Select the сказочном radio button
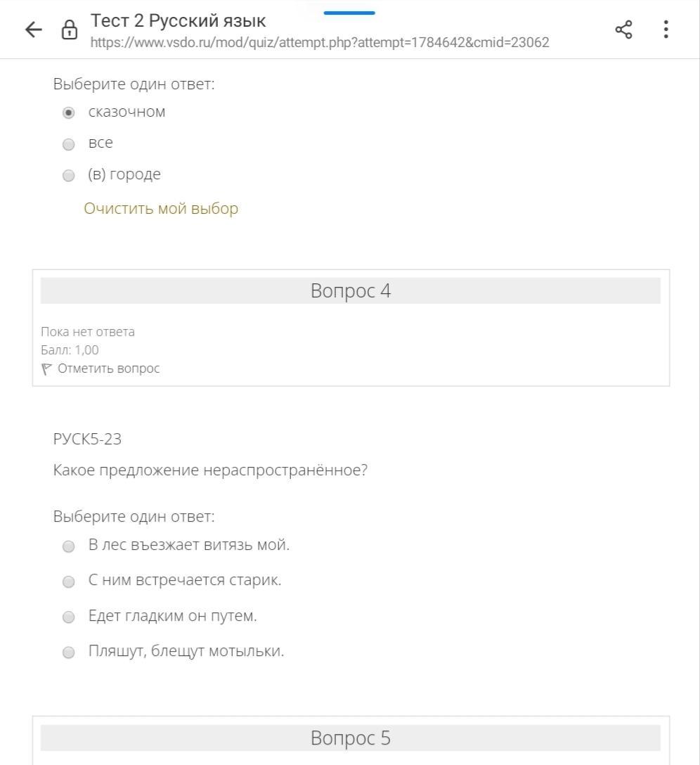 (x=69, y=113)
